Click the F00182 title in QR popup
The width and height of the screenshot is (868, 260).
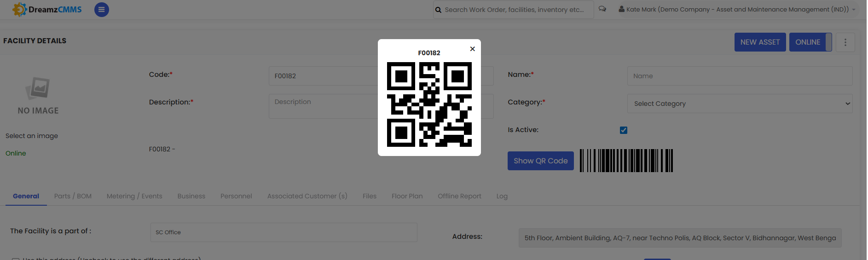tap(429, 53)
